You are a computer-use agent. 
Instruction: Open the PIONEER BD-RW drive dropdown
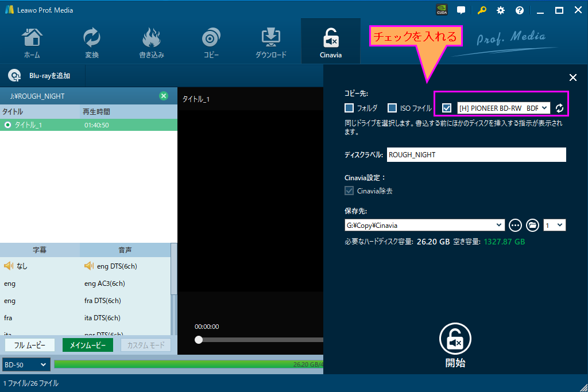click(504, 108)
